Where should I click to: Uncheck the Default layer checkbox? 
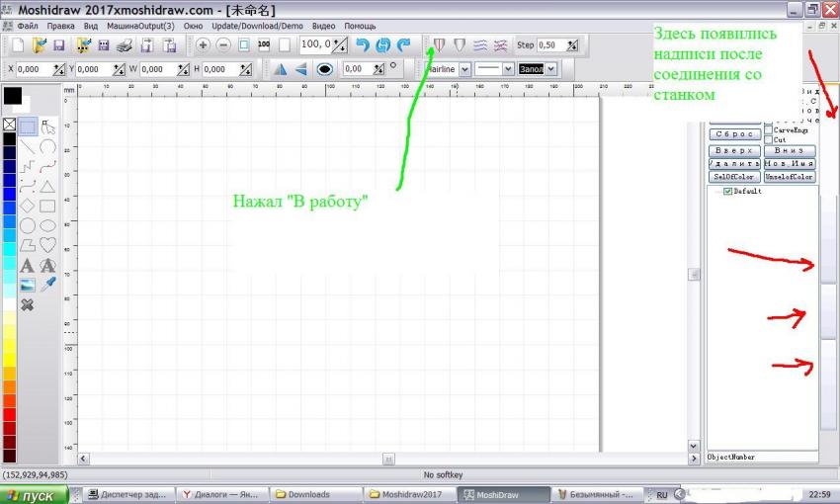tap(728, 192)
